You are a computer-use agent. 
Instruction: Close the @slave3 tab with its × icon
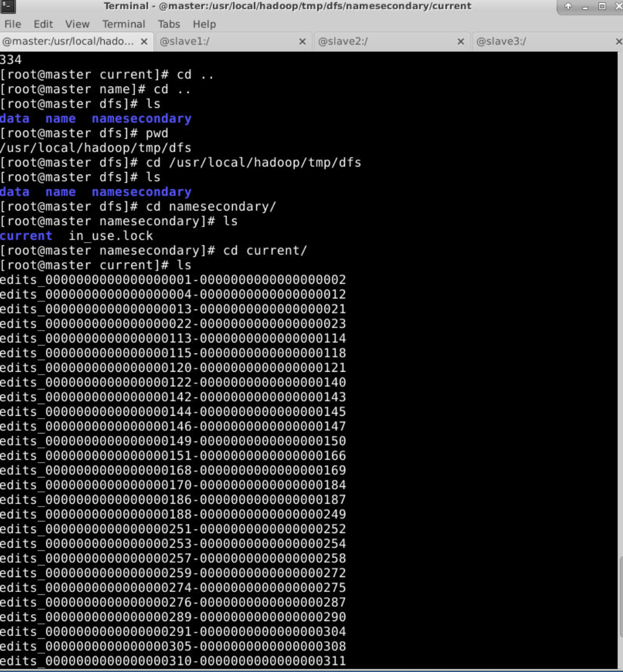point(618,42)
